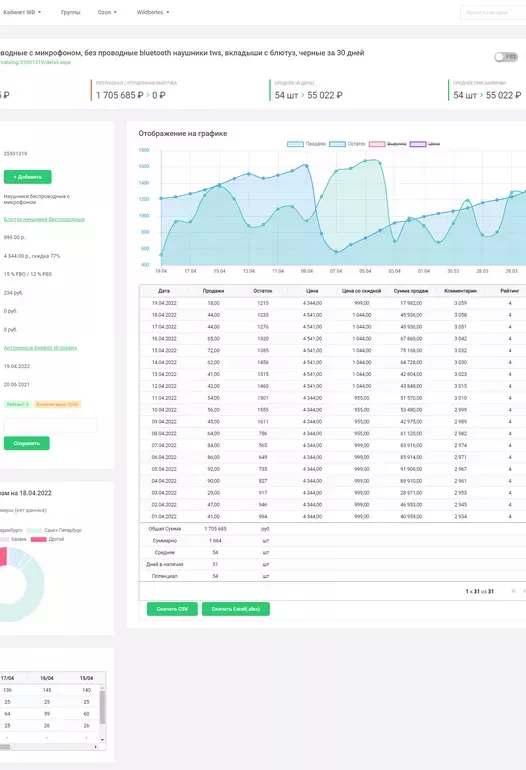Click the 16/04 column header in stock table
This screenshot has width=526, height=770.
pyautogui.click(x=47, y=678)
